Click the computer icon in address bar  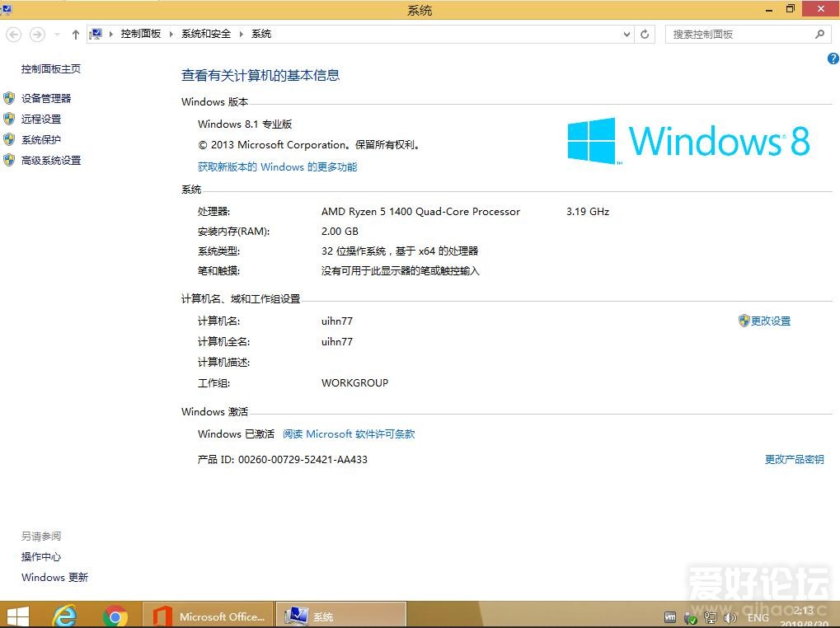point(96,34)
